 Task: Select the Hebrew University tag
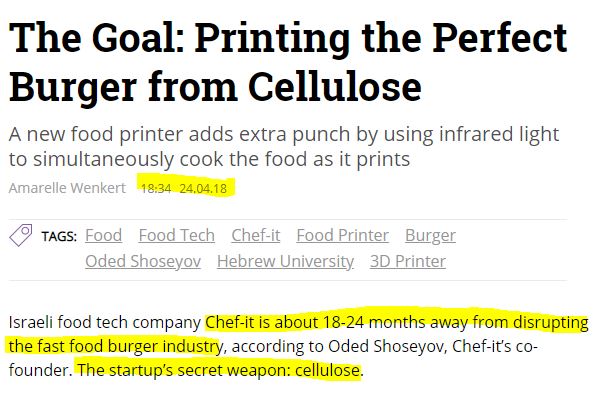(x=286, y=262)
